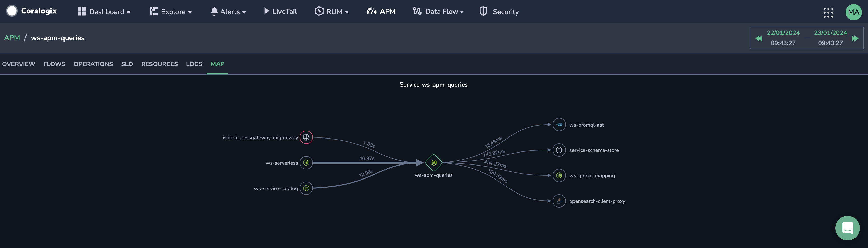Click the service-schema-store label text
Screen dimensions: 868x248
(x=594, y=150)
